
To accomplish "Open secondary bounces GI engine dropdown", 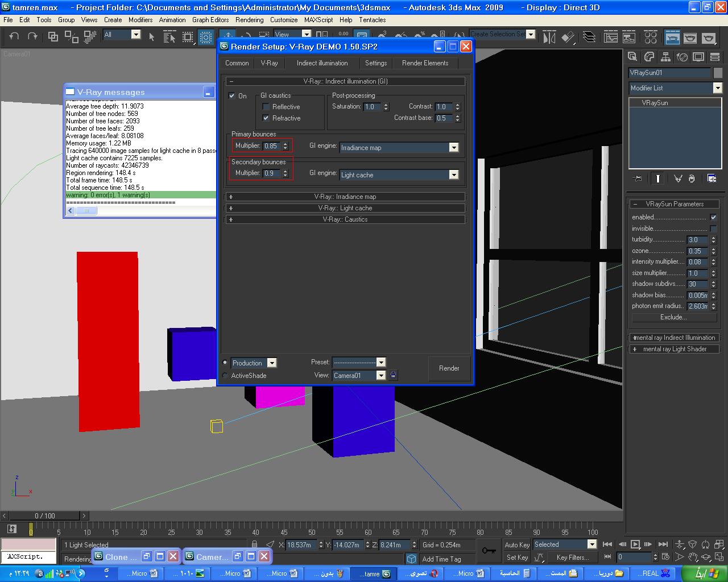I will tap(454, 175).
